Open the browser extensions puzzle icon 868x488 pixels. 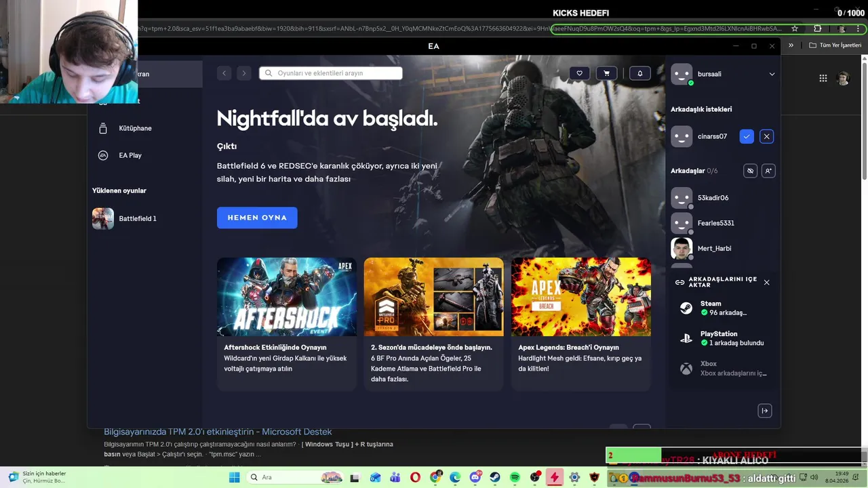(817, 28)
